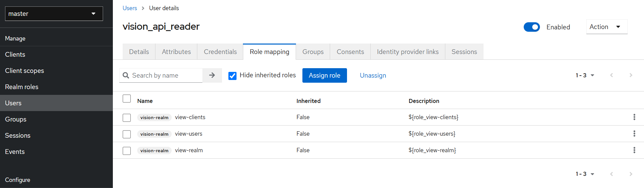Image resolution: width=644 pixels, height=188 pixels.
Task: Select the view-clients role checkbox
Action: (127, 117)
